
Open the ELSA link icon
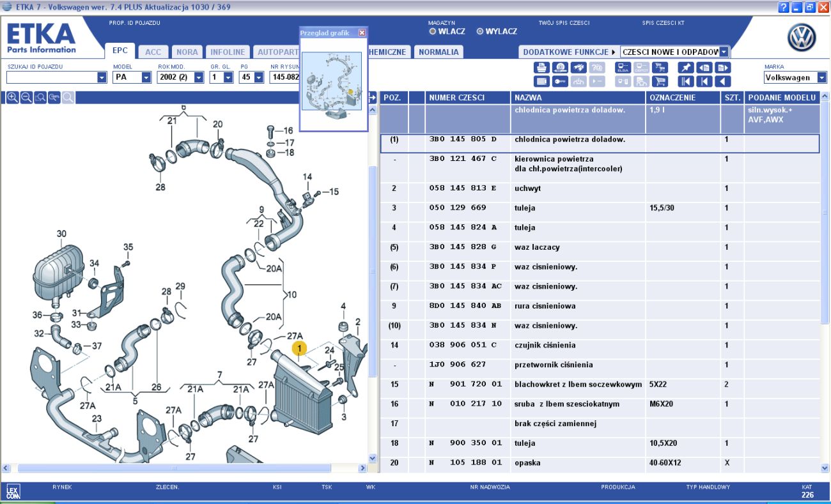[623, 68]
